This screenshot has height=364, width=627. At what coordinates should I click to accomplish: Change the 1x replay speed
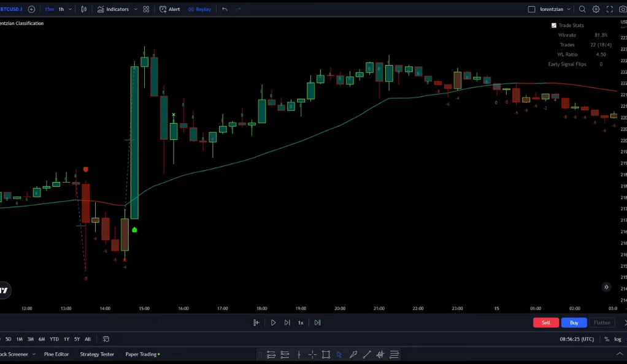301,322
